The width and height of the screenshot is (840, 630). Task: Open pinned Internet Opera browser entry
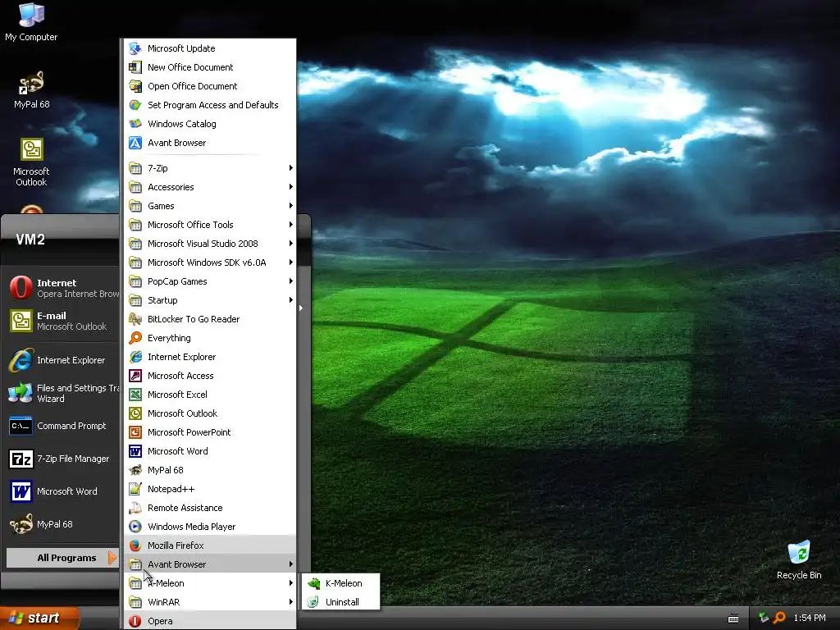[63, 288]
